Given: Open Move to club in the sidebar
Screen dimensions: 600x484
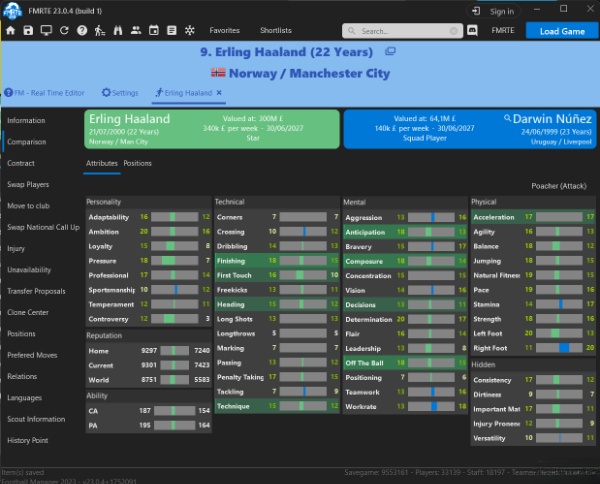Looking at the screenshot, I should click(28, 206).
